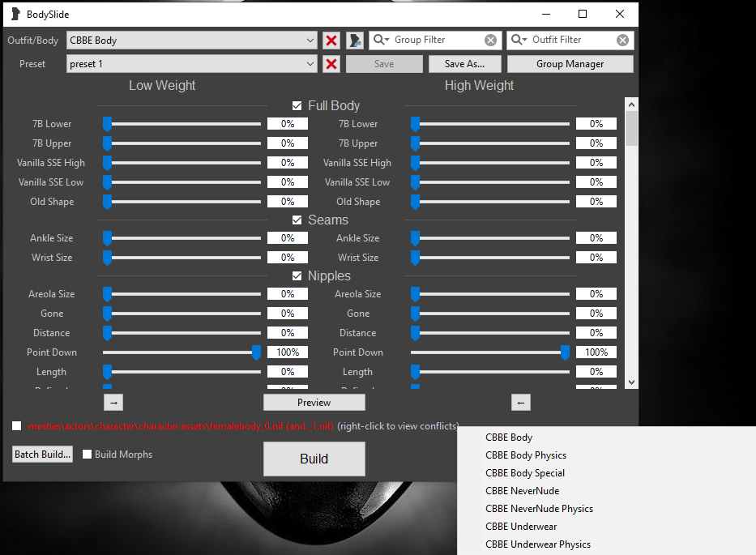Click the Low Weight Vanilla SSE High slider
Viewport: 756px width, 555px height.
[182, 163]
